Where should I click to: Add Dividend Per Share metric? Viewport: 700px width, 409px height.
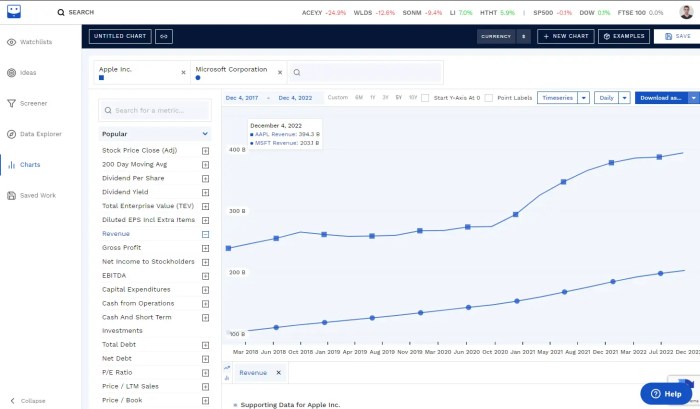tap(205, 179)
